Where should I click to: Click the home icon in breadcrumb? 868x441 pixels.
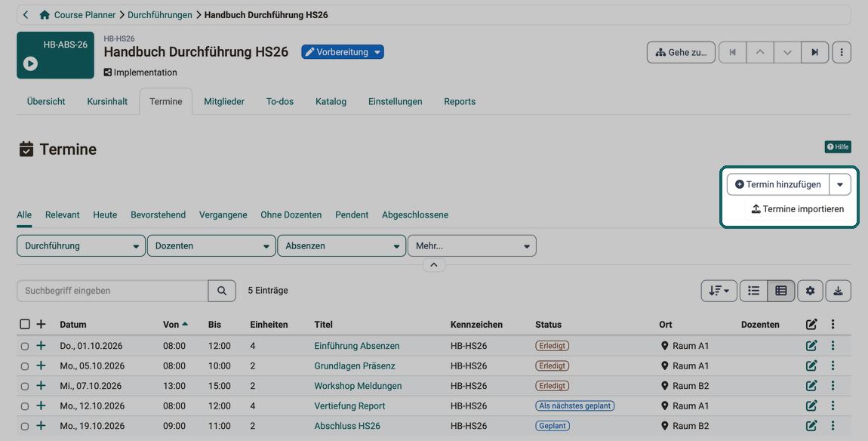pos(45,15)
